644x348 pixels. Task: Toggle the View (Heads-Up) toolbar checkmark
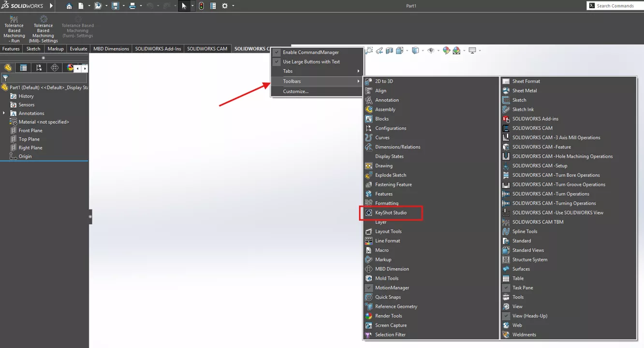pos(506,316)
